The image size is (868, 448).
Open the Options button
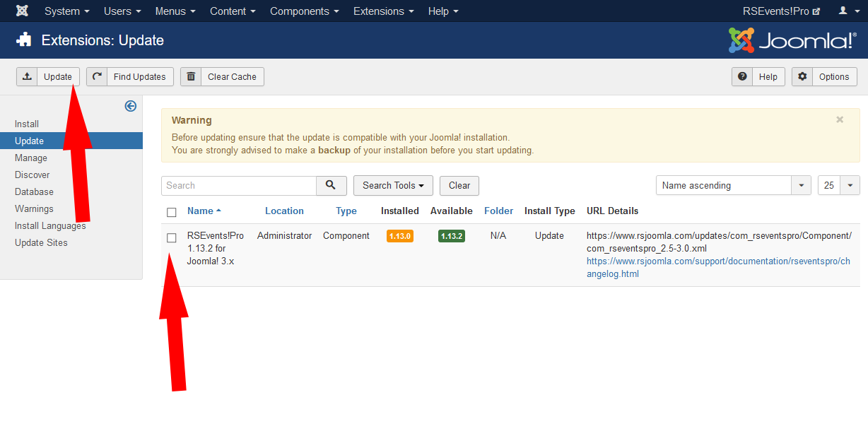coord(824,76)
